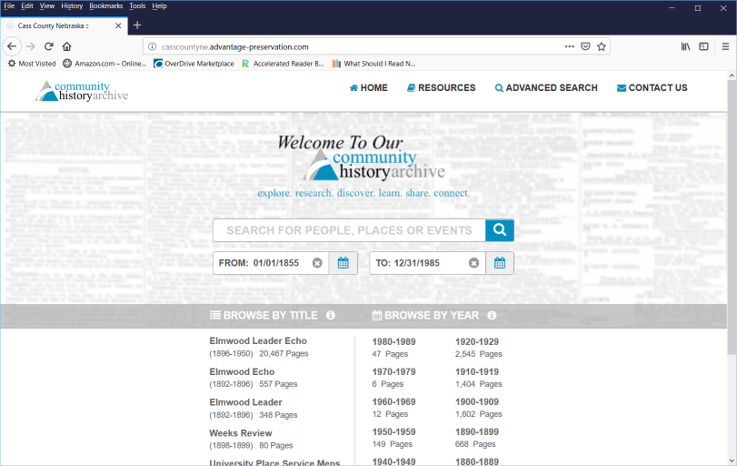Browse years 1910-1919
Image resolution: width=737 pixels, height=466 pixels.
click(x=477, y=371)
